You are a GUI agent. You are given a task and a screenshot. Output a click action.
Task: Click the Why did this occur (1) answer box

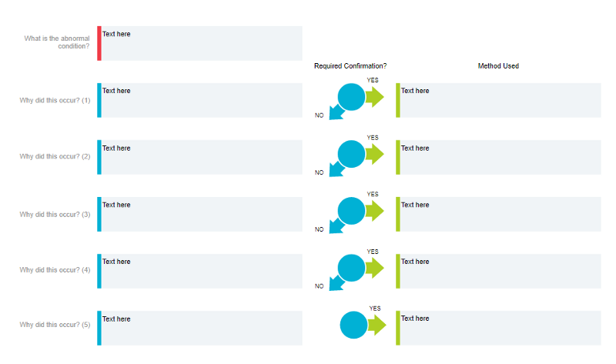(x=202, y=100)
